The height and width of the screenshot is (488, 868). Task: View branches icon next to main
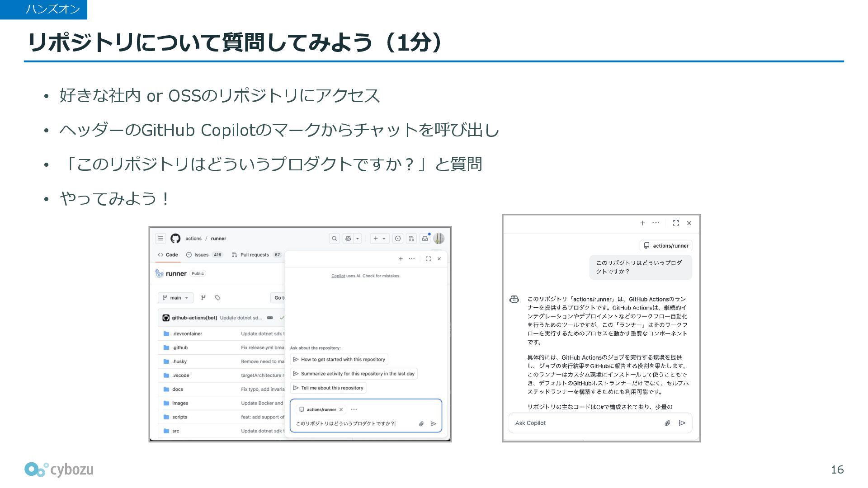[203, 298]
